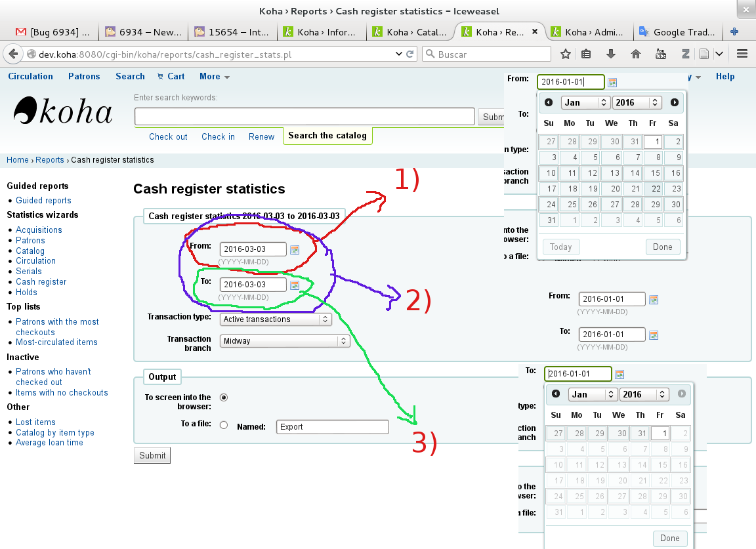Open calendar icon next to main To field
756x549 pixels.
click(x=295, y=285)
